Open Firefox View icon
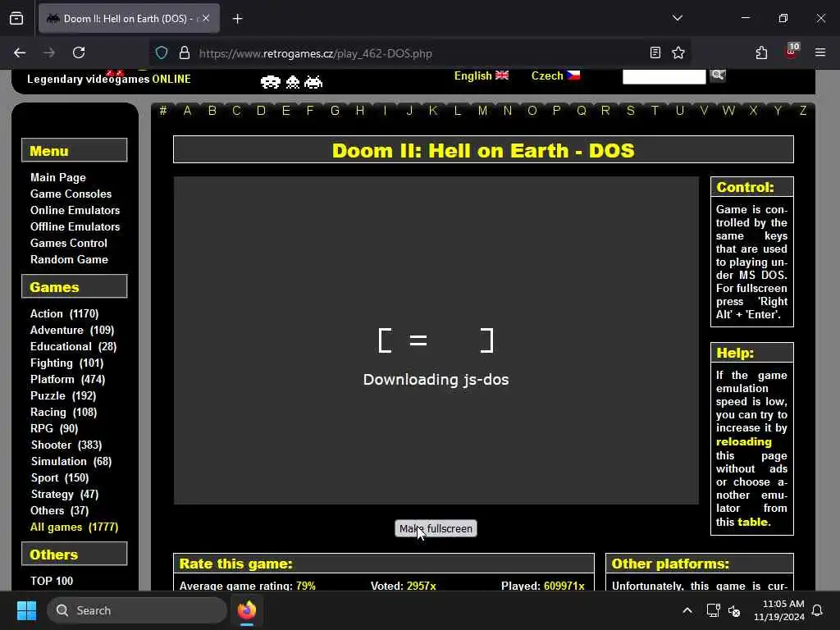 (x=16, y=18)
